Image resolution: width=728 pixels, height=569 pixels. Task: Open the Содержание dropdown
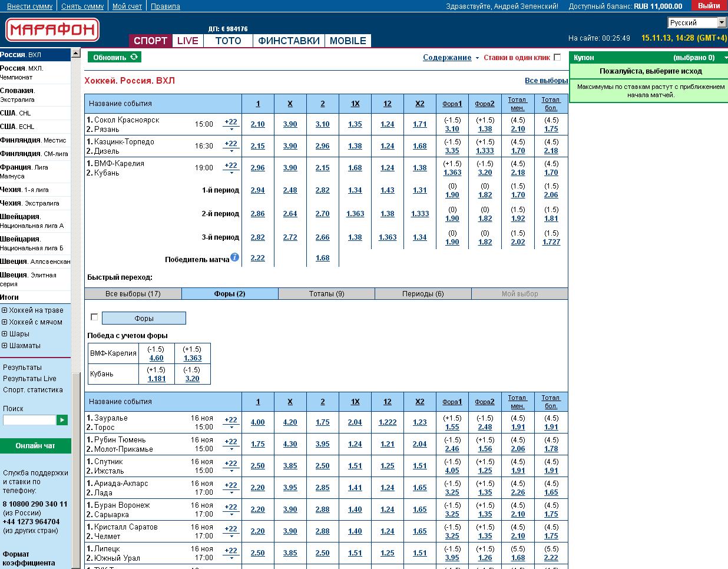pos(451,57)
